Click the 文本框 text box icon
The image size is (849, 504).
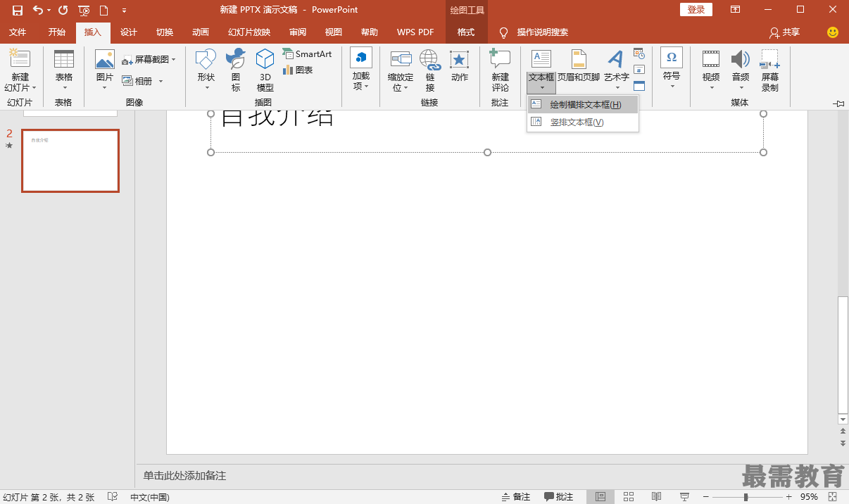(541, 59)
